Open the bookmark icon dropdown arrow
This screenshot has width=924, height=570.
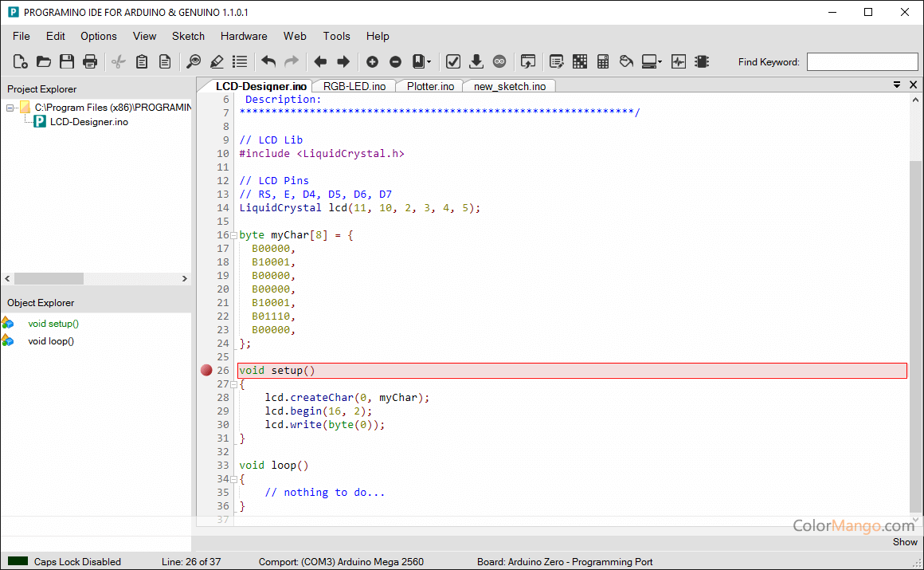(x=429, y=62)
